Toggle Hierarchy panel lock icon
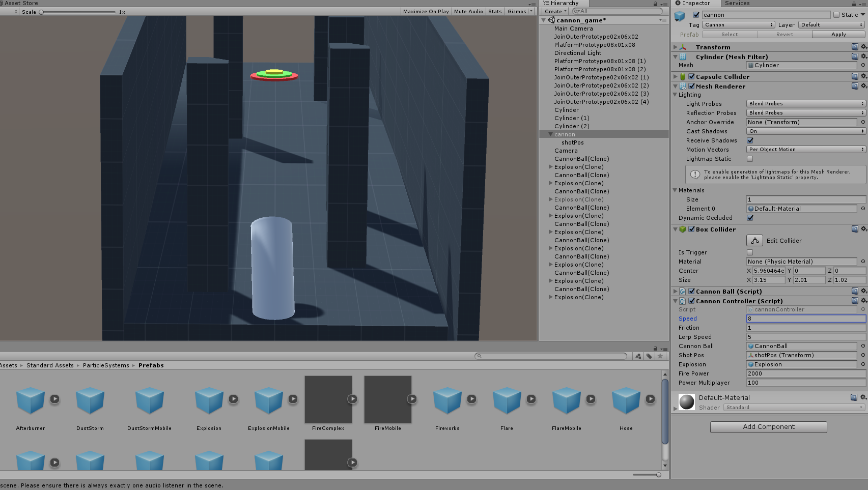The width and height of the screenshot is (868, 490). (x=655, y=4)
